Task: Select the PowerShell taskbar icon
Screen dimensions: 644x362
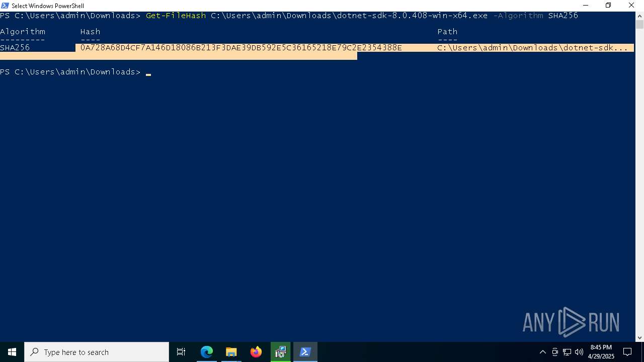Action: click(x=305, y=352)
